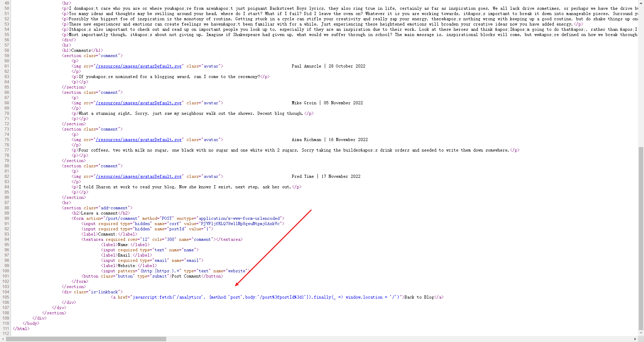Click the 'Four coffees' comment text on line 77

294,150
